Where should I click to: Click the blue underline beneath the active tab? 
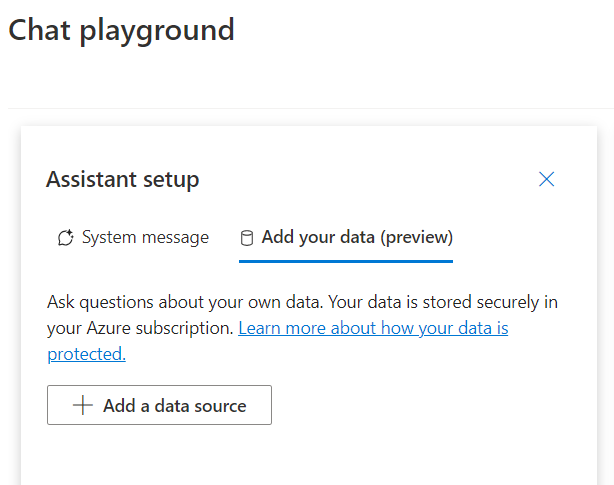346,261
